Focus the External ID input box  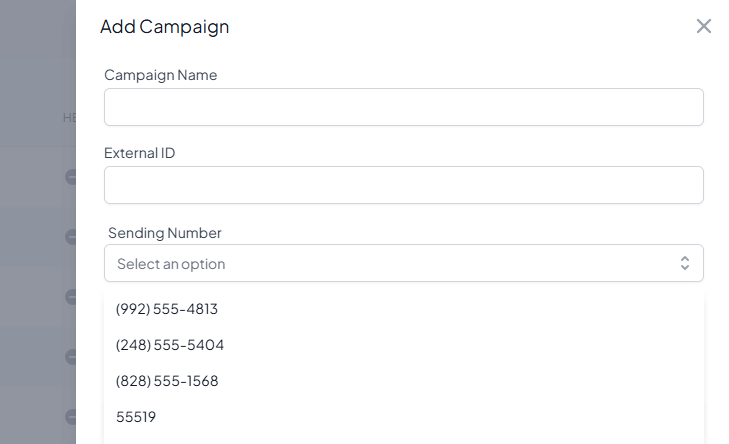(403, 185)
